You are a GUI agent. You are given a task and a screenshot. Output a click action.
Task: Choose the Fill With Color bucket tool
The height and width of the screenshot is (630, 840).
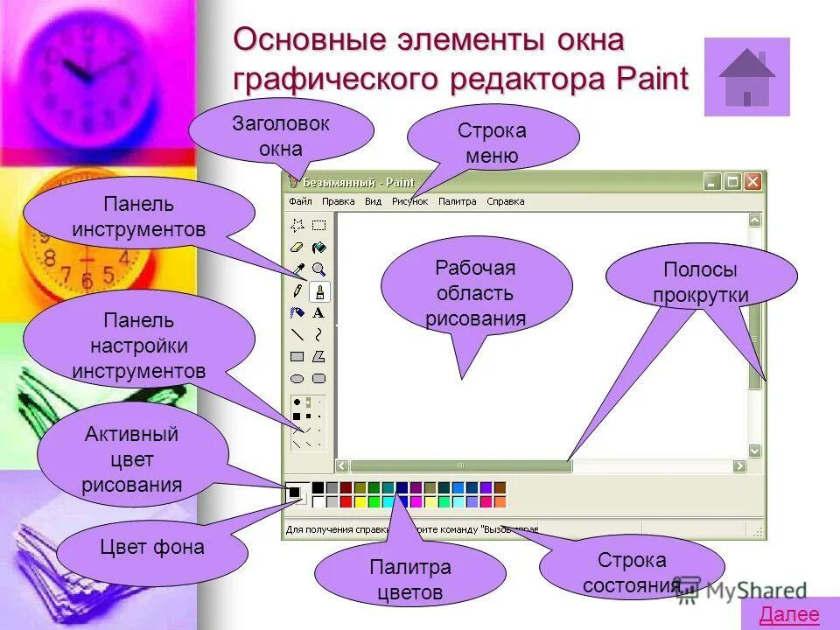coord(319,247)
